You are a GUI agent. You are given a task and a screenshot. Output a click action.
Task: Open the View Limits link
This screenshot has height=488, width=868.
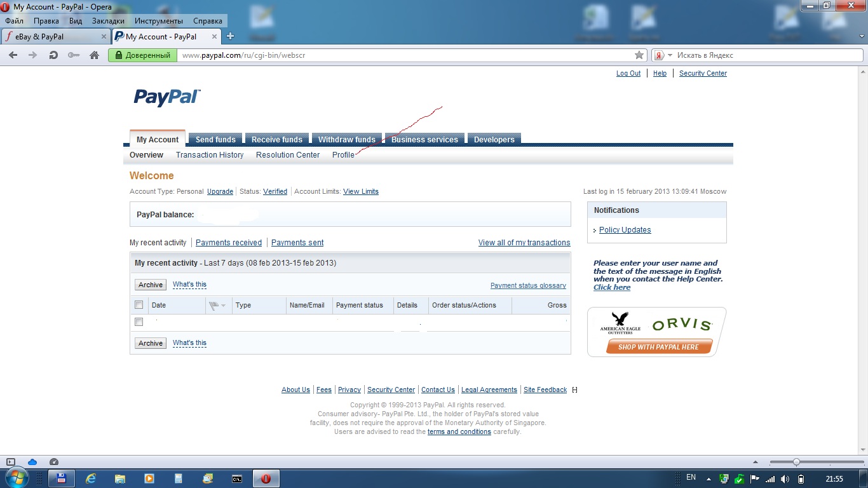[x=360, y=191]
